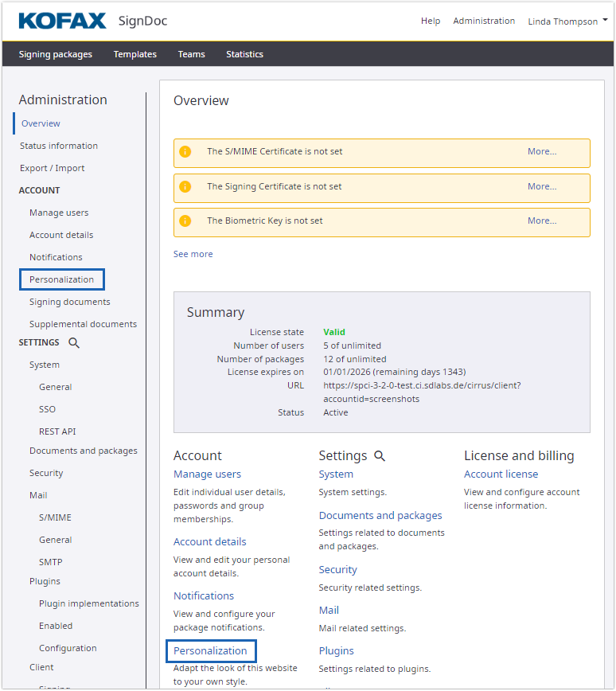
Task: Open the Templates tab
Action: click(x=135, y=54)
